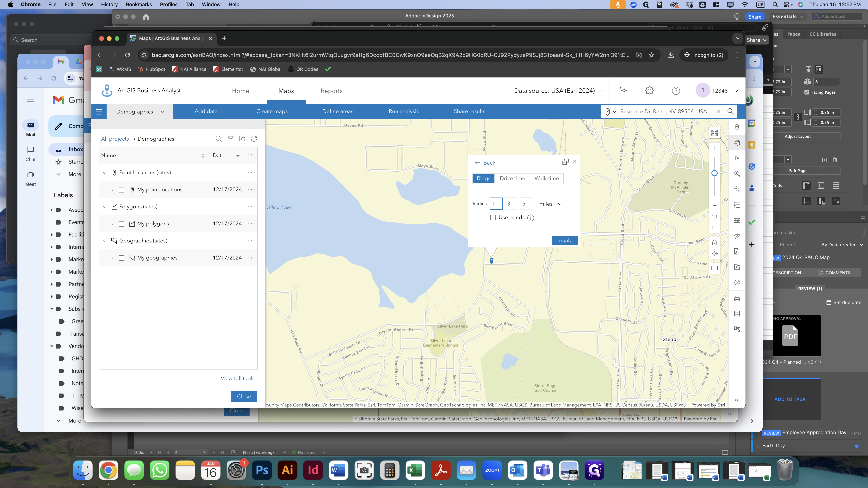The width and height of the screenshot is (868, 488).
Task: Select the measure ruler tool
Action: pyautogui.click(x=737, y=220)
